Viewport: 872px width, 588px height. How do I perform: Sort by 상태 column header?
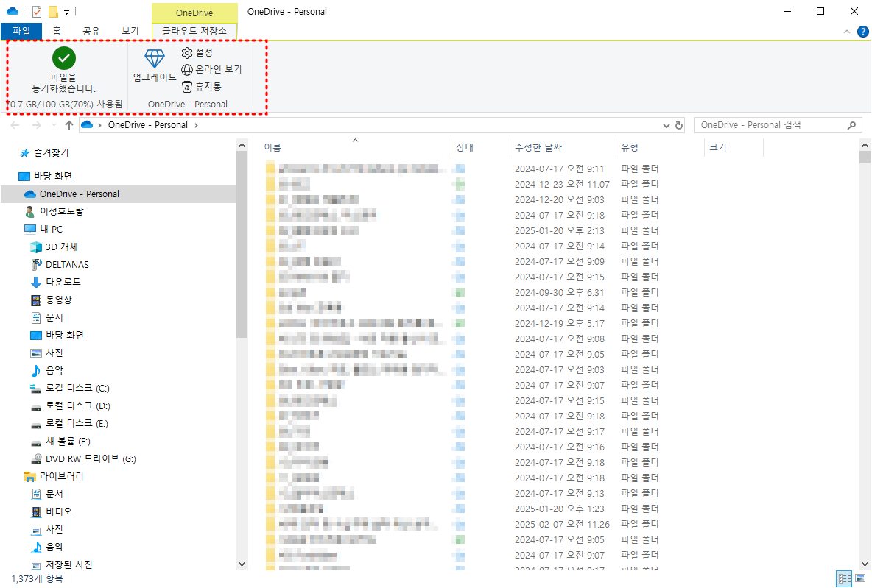click(x=465, y=147)
